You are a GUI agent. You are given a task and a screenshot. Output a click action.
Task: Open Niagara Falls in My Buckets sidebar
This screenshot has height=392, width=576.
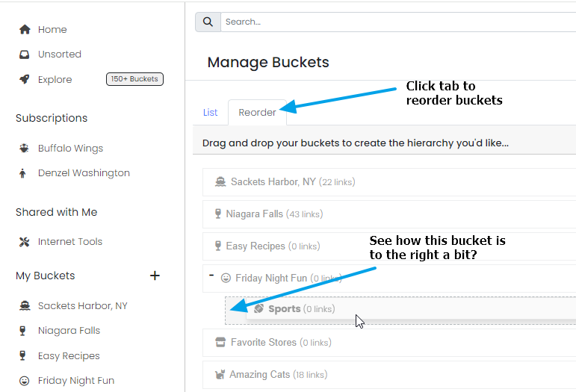pos(69,331)
